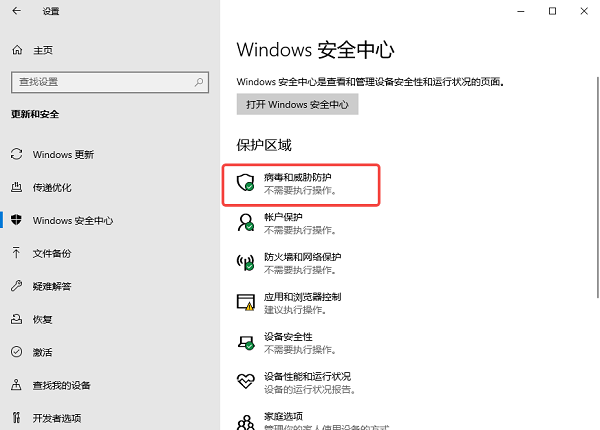Image resolution: width=600 pixels, height=430 pixels.
Task: Click the 病毒和威胁防护 shield icon
Action: (245, 182)
